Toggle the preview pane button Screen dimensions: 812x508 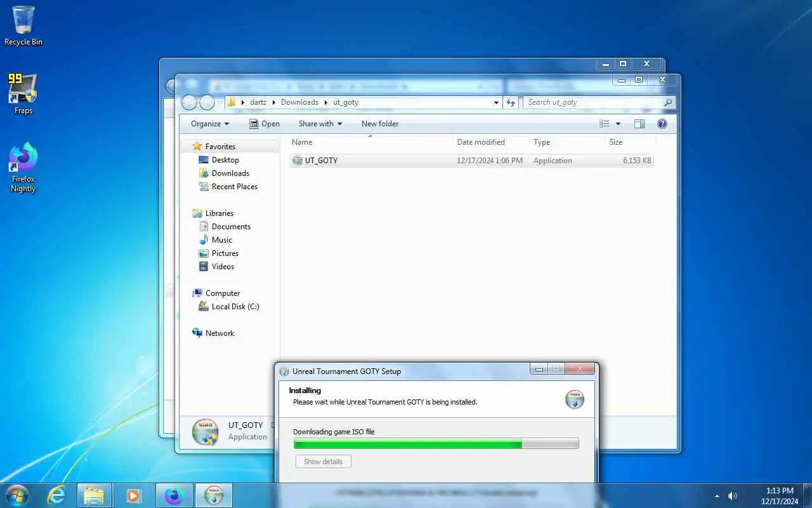(x=639, y=124)
